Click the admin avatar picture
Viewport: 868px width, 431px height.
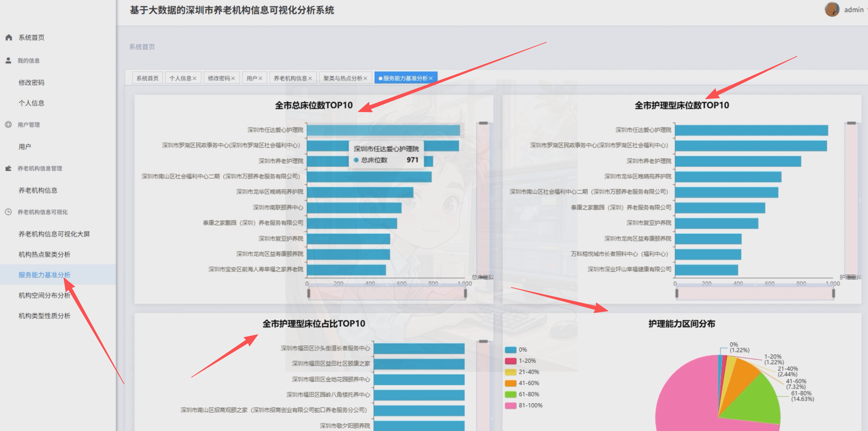[x=832, y=9]
